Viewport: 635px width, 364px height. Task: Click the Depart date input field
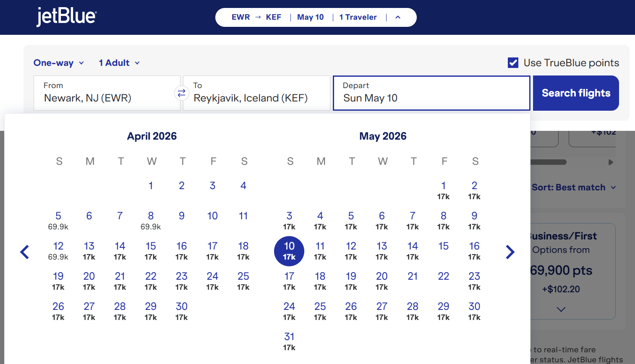[431, 93]
